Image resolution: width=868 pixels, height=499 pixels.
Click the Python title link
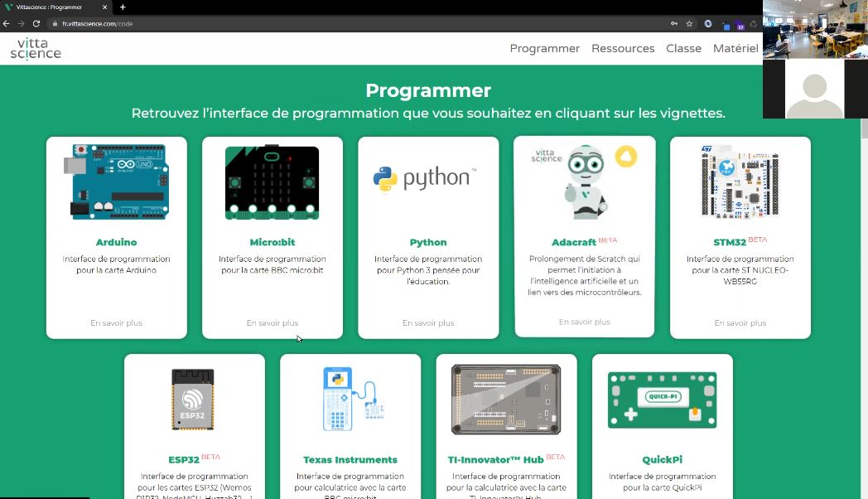428,242
